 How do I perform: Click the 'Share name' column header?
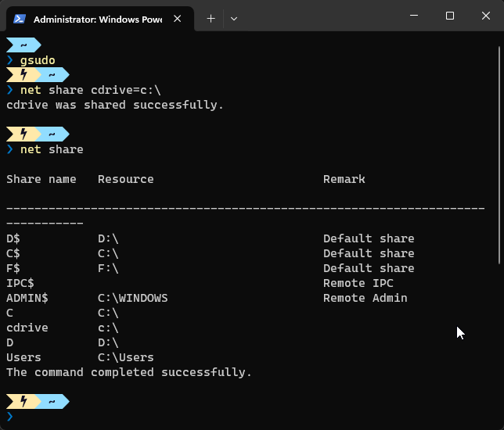point(41,179)
